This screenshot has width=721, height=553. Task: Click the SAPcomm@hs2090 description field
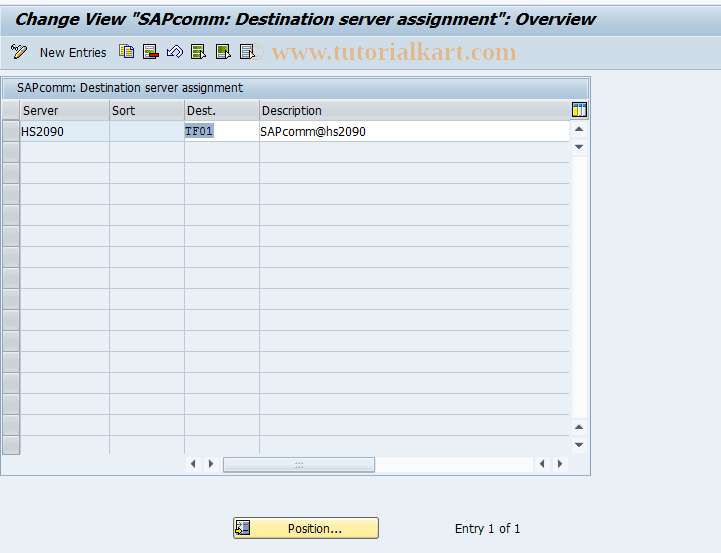click(414, 131)
